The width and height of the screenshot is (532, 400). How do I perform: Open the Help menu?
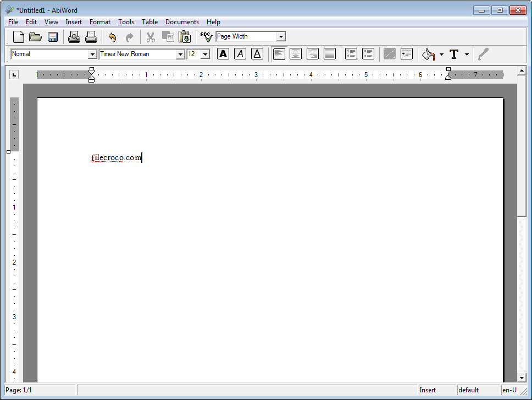click(213, 22)
